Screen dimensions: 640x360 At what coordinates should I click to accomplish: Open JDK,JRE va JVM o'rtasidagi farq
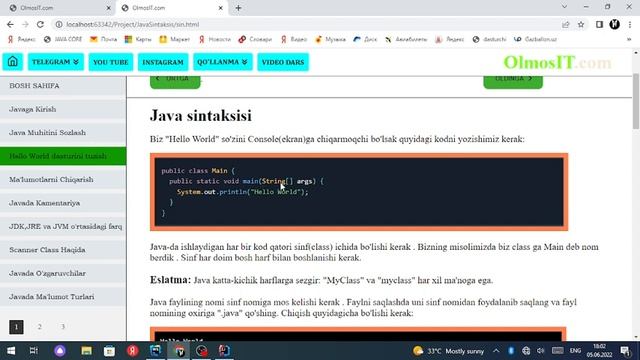coord(63,226)
